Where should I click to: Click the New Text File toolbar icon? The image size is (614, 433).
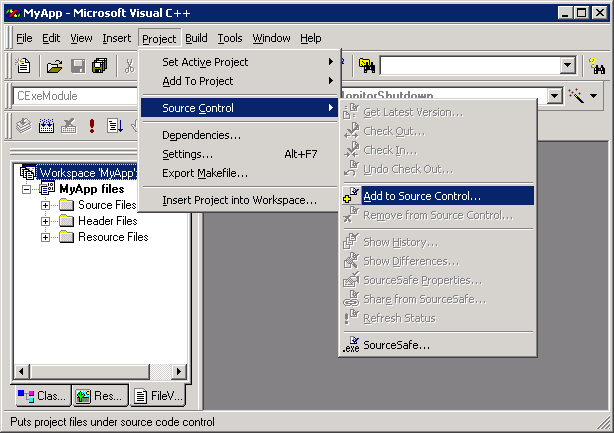[24, 66]
